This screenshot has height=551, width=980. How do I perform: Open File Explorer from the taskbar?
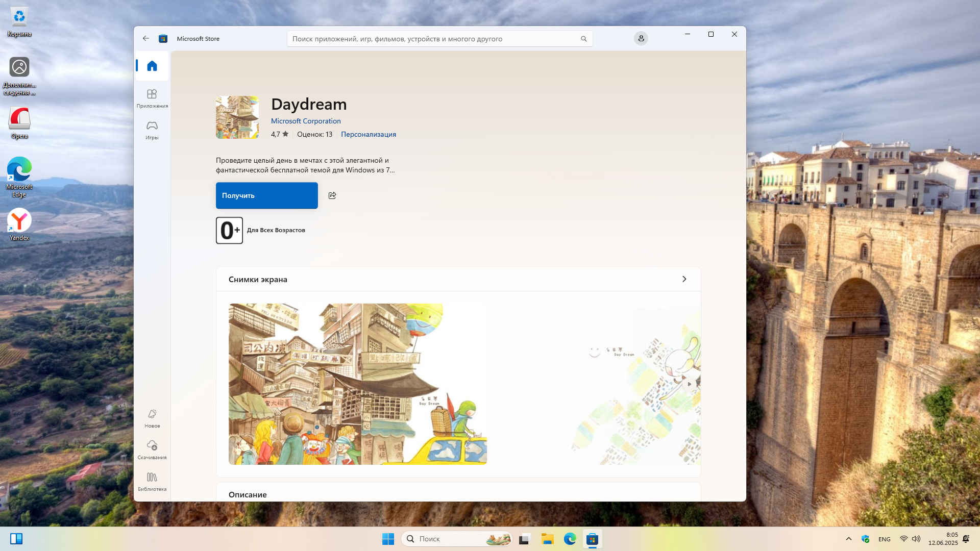[547, 539]
